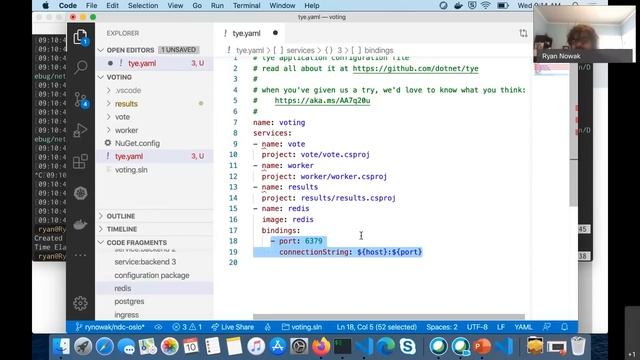Expand the vote folder
The width and height of the screenshot is (640, 360).
tap(154, 117)
